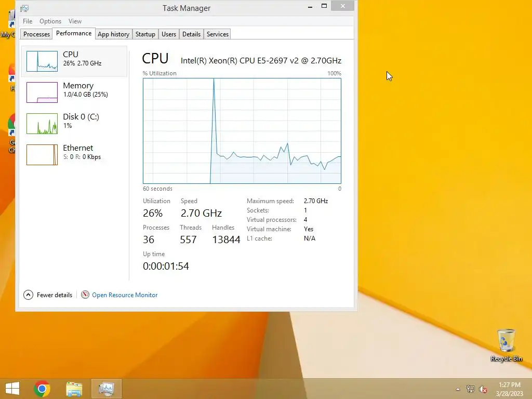Open Resource Monitor link
The height and width of the screenshot is (399, 532).
(x=125, y=295)
